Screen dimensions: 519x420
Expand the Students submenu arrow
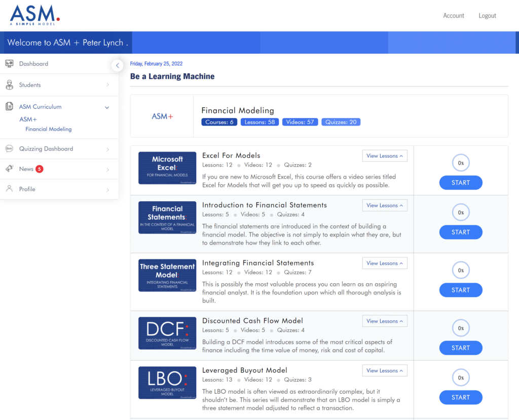[x=107, y=85]
